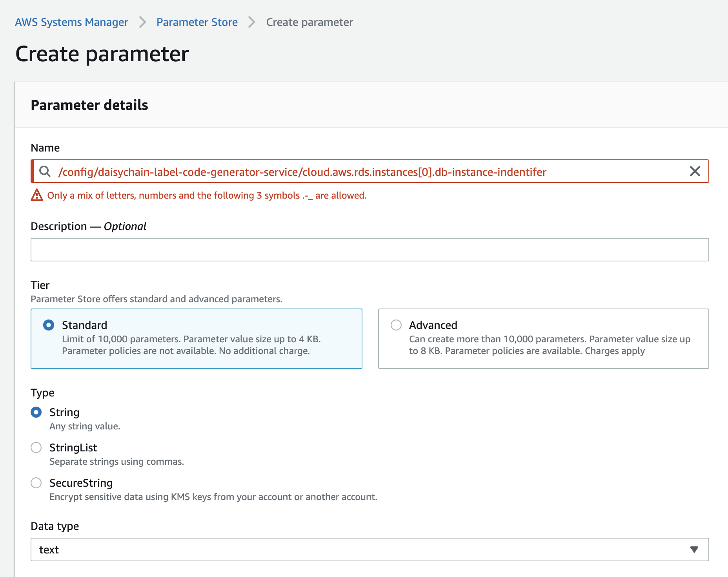Focus the optional Description field
Image resolution: width=728 pixels, height=577 pixels.
point(369,250)
